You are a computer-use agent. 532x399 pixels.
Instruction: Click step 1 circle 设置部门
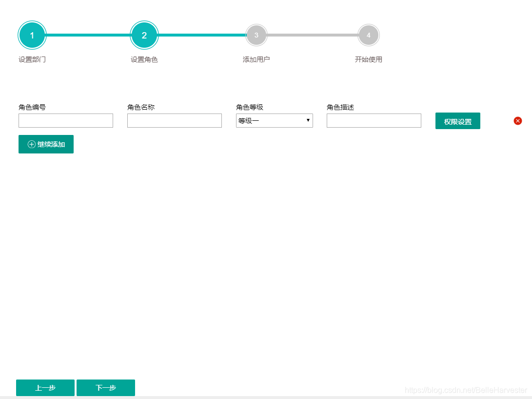pyautogui.click(x=32, y=35)
